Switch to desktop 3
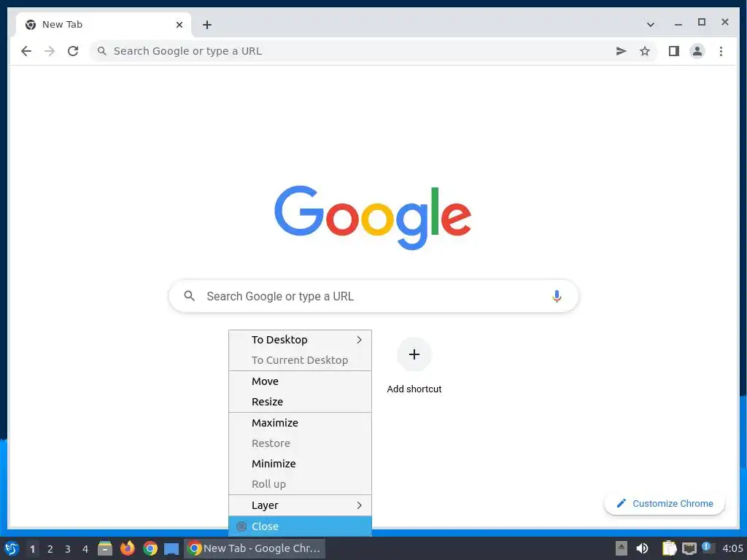The width and height of the screenshot is (747, 560). pos(68,548)
